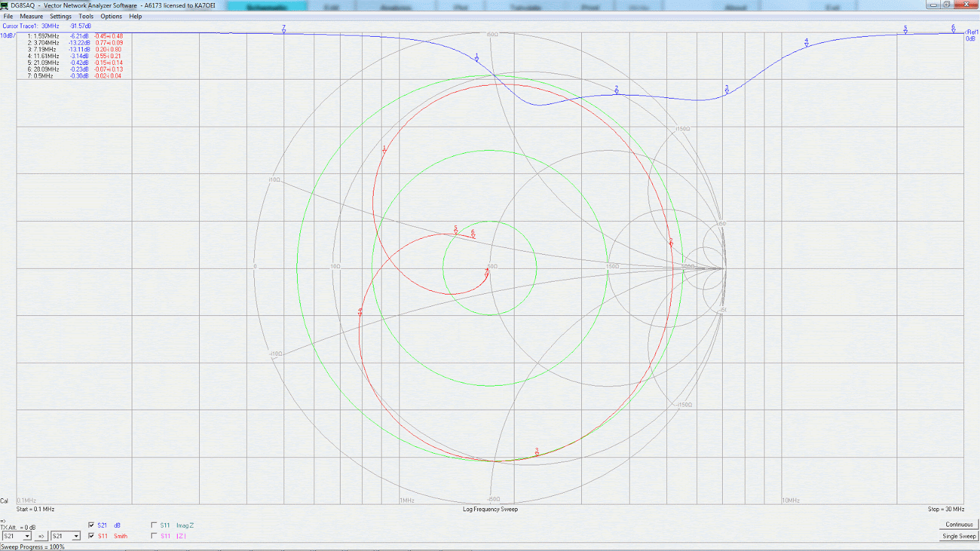Image resolution: width=980 pixels, height=551 pixels.
Task: Open the Settings menu
Action: pos(61,17)
